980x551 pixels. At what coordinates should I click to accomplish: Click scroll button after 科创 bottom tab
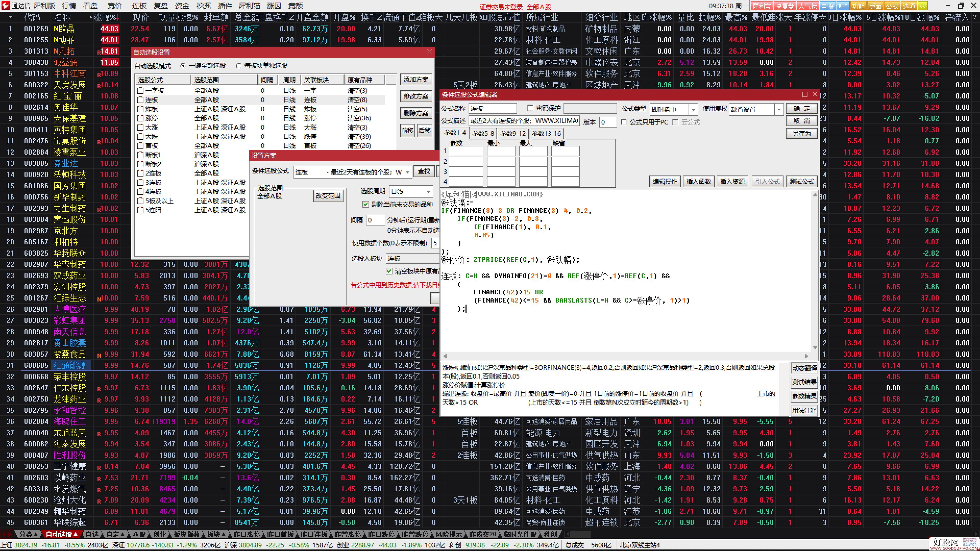click(567, 534)
